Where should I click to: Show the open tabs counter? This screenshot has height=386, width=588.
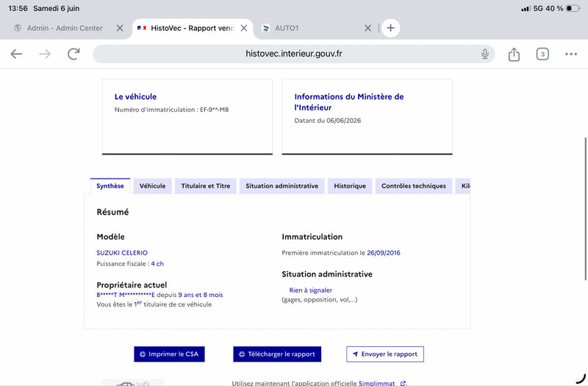[x=542, y=54]
